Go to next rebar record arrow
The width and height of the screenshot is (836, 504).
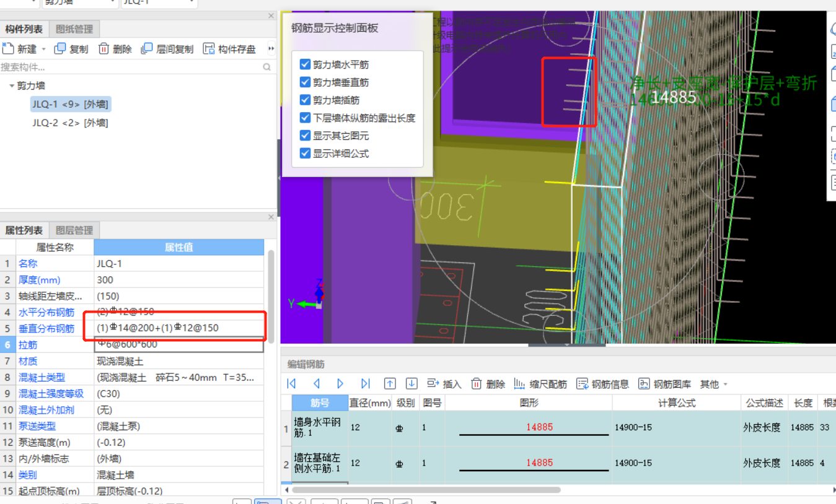(340, 384)
